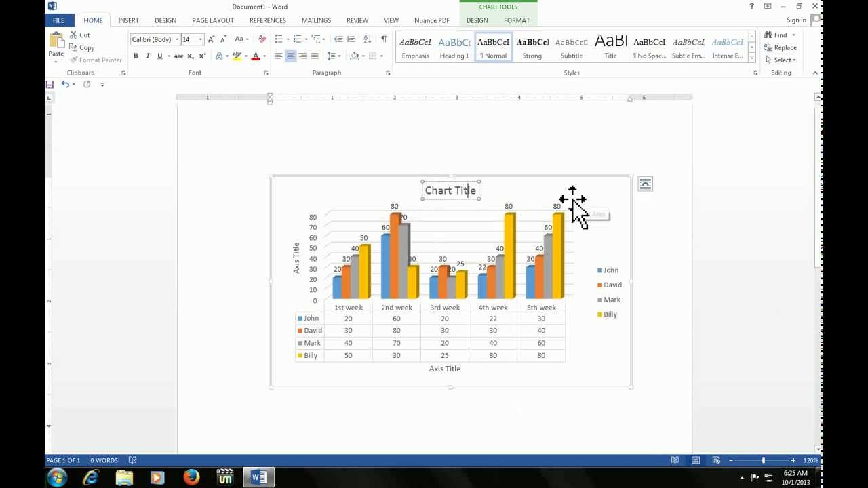The height and width of the screenshot is (488, 868).
Task: Open File Explorer from the taskbar
Action: (x=124, y=478)
